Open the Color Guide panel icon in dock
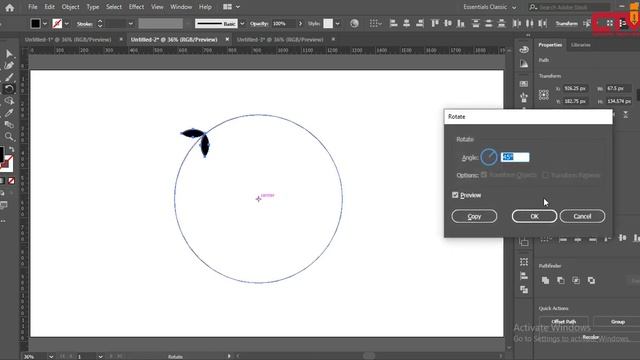640x360 pixels. [x=524, y=64]
